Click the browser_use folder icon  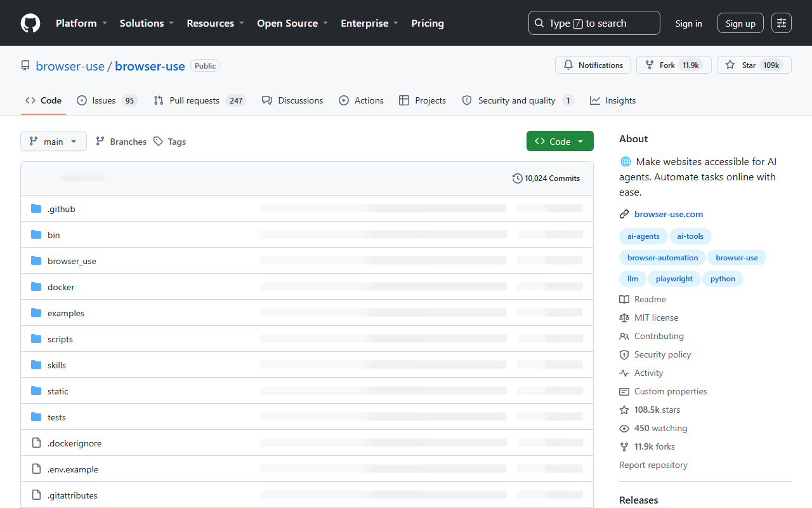pos(36,261)
